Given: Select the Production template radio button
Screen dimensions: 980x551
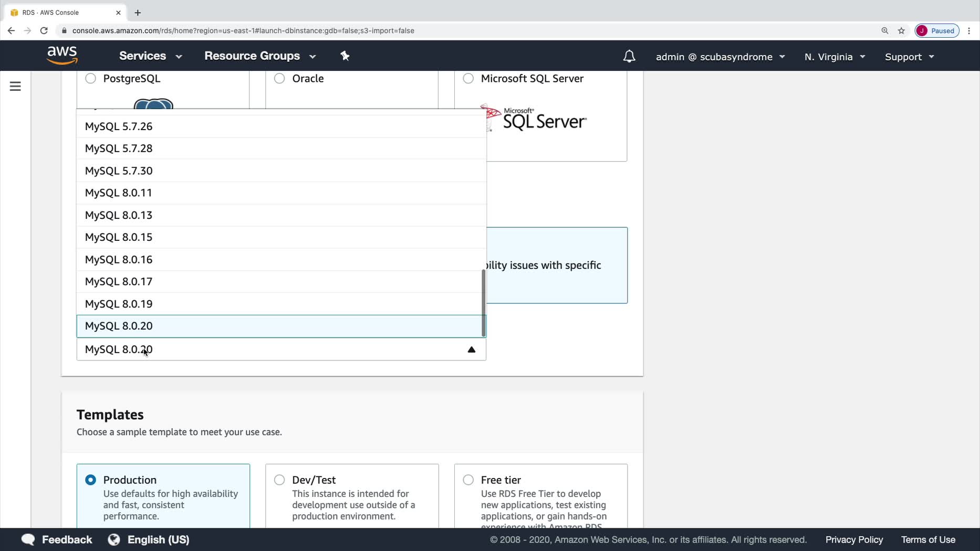Looking at the screenshot, I should click(x=90, y=480).
